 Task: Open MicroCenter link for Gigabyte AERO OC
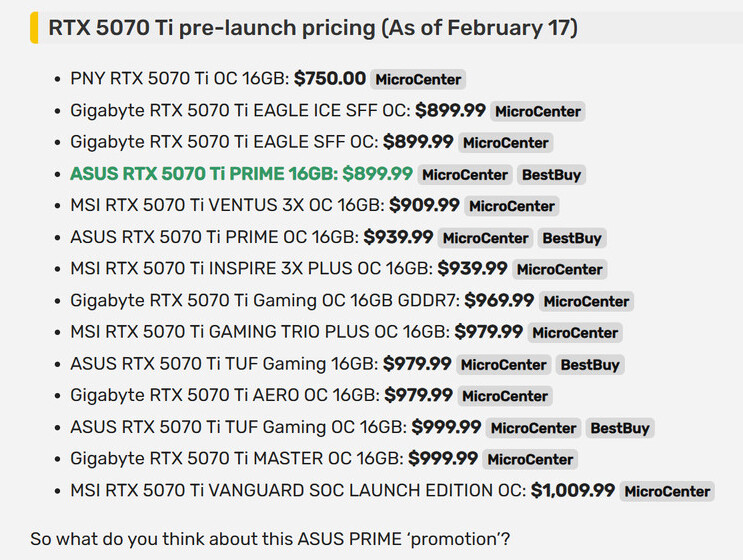[x=505, y=396]
